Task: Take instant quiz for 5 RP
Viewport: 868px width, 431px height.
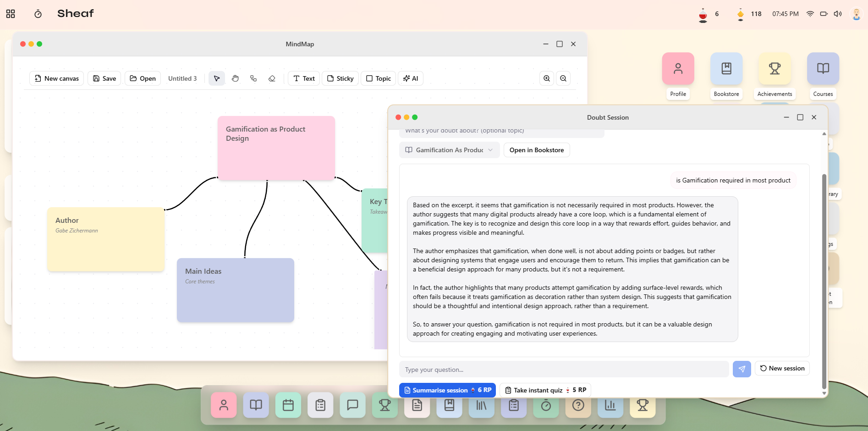Action: (x=544, y=390)
